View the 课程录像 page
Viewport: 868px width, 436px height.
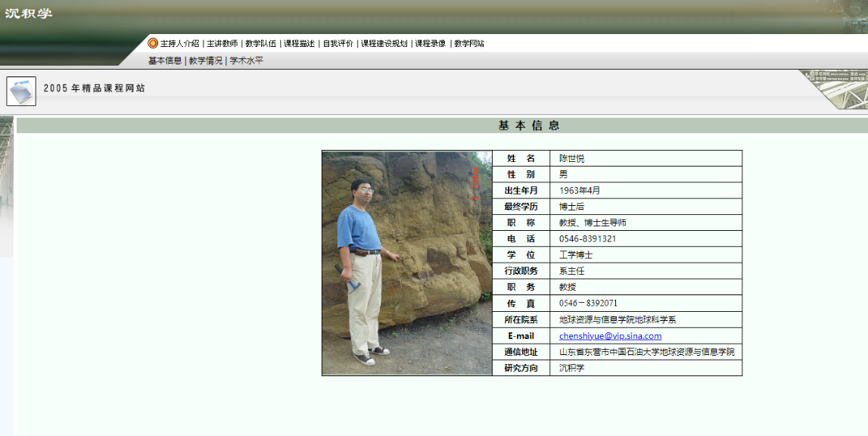[x=431, y=43]
